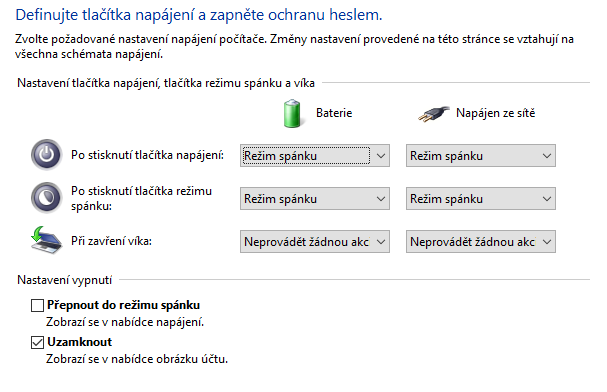Click the Po stisknutí tlačítka napájení label
The width and height of the screenshot is (607, 392).
(x=147, y=155)
